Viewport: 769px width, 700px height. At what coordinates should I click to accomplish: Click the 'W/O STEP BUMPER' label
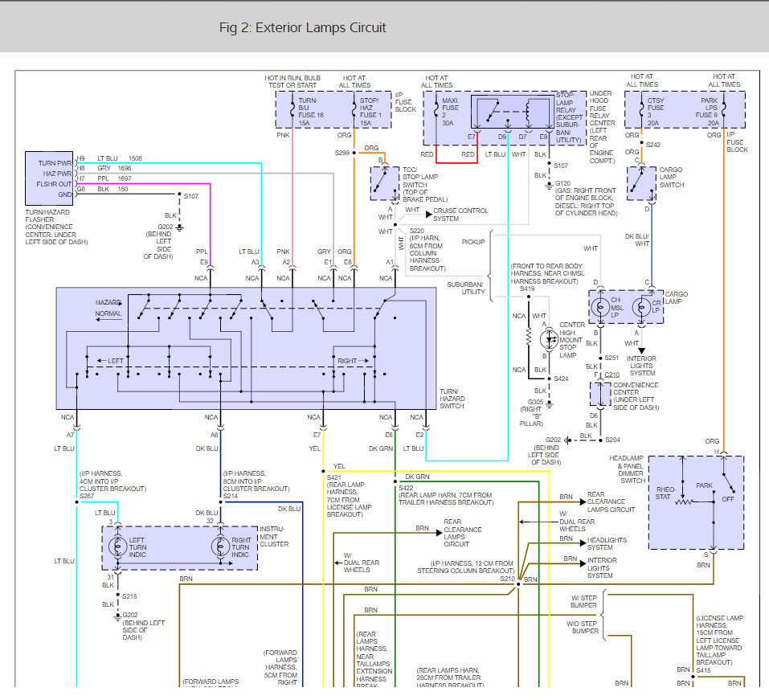(583, 627)
